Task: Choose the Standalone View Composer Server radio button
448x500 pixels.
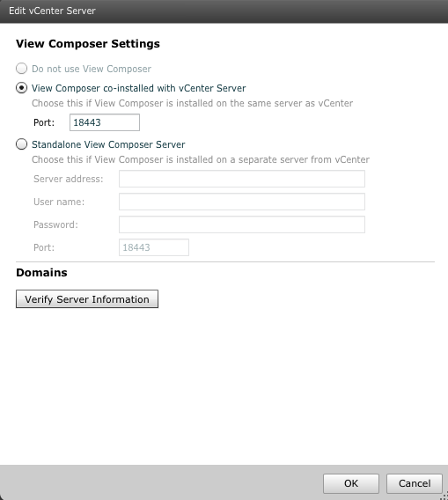Action: 21,144
